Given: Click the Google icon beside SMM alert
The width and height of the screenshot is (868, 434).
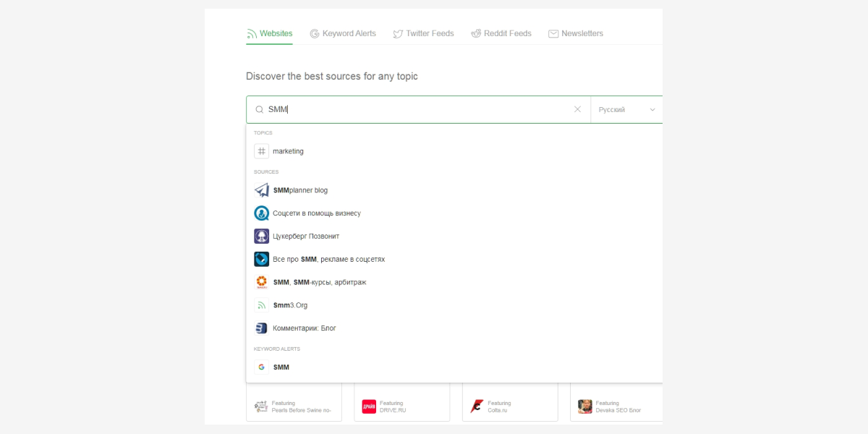Looking at the screenshot, I should point(261,367).
